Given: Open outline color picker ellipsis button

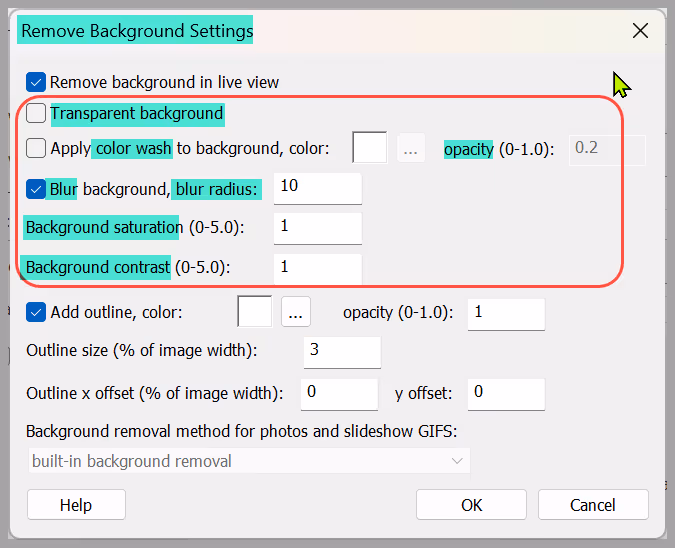Looking at the screenshot, I should pyautogui.click(x=296, y=312).
